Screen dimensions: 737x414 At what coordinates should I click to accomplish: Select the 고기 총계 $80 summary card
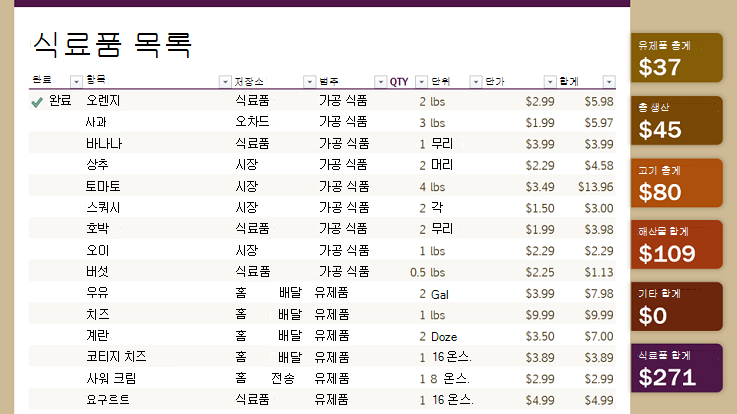tap(676, 183)
